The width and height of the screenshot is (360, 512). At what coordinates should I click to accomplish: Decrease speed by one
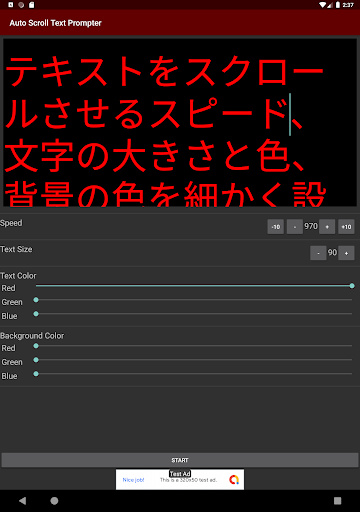(295, 227)
